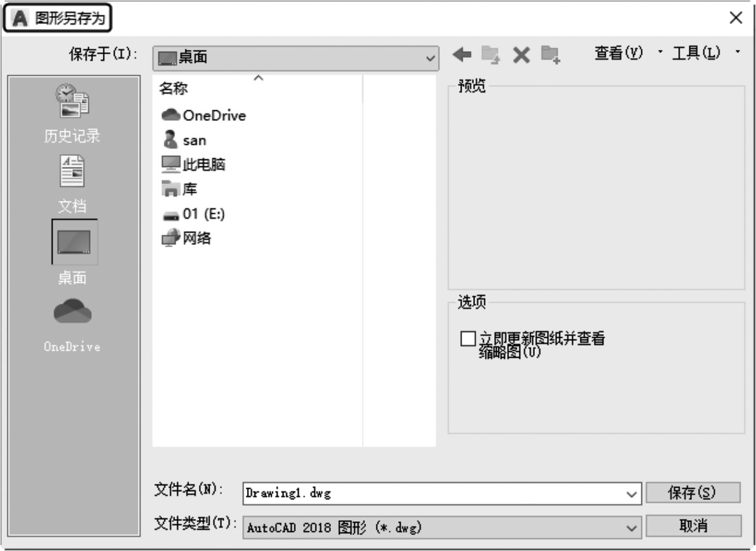
Task: Close the 图形另存为 dialog
Action: pyautogui.click(x=736, y=18)
